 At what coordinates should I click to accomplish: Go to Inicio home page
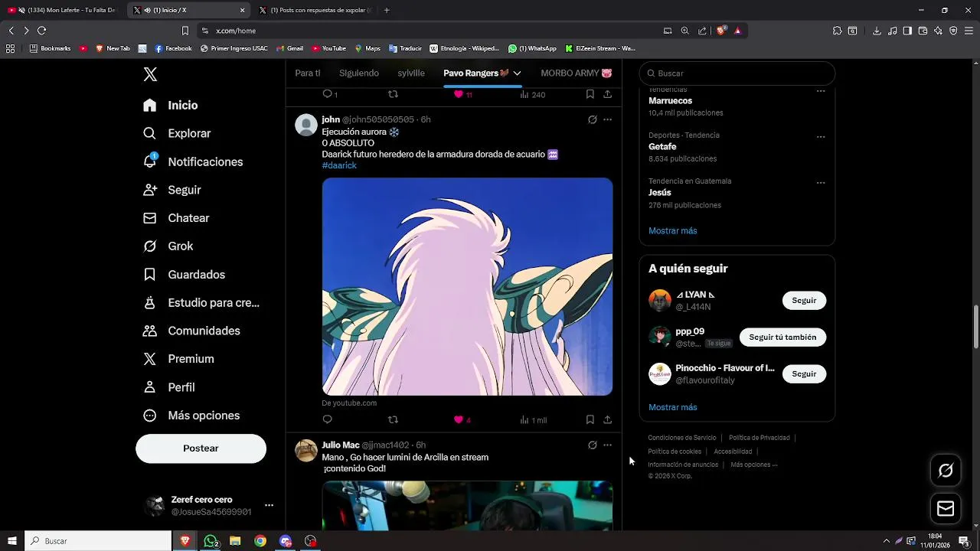[x=171, y=106]
